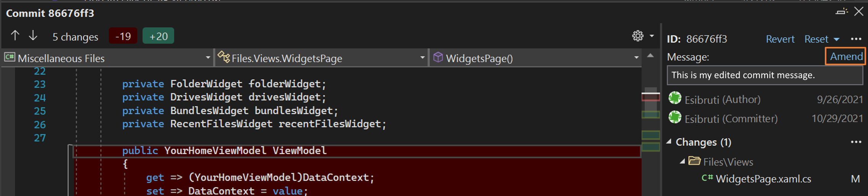This screenshot has height=196, width=868.
Task: Click the Esibruti committer avatar
Action: (675, 117)
